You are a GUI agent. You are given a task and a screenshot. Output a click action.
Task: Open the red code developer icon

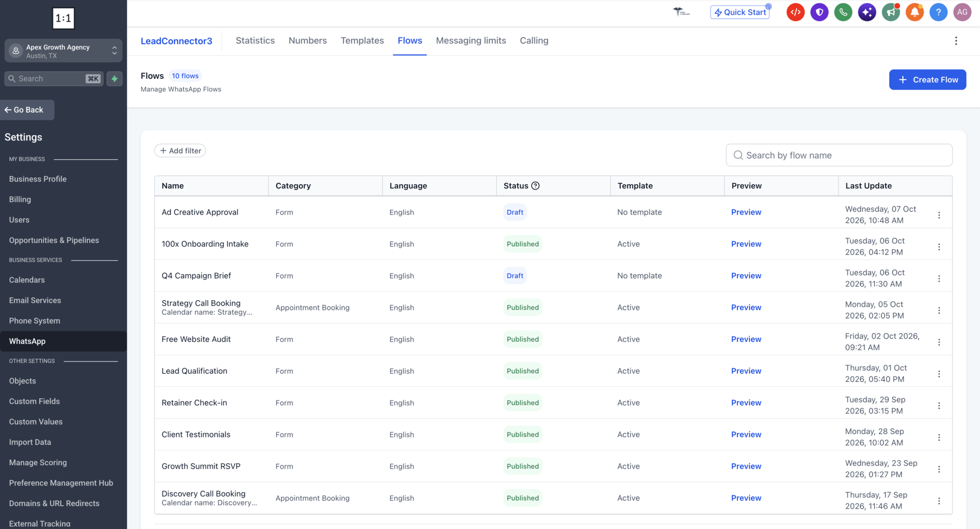795,12
